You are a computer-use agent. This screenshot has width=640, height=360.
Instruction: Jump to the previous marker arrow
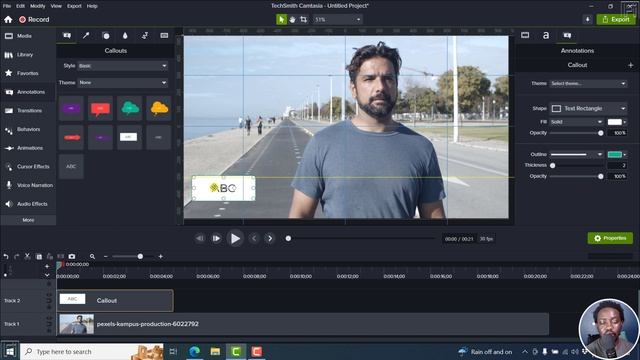[x=254, y=238]
